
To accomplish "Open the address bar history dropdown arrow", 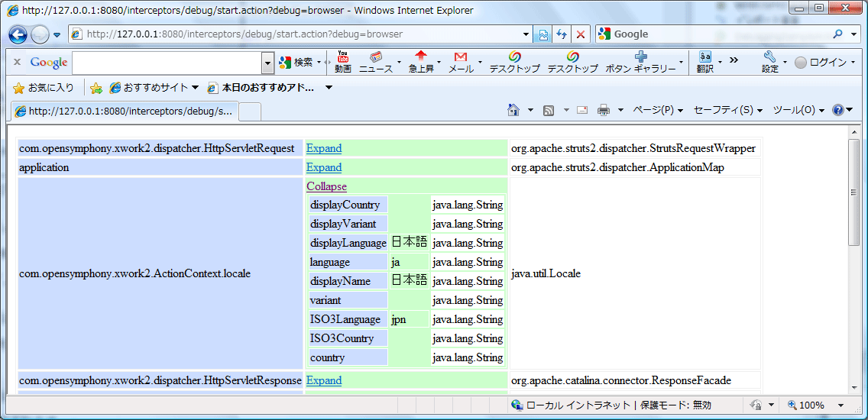I will pos(526,34).
